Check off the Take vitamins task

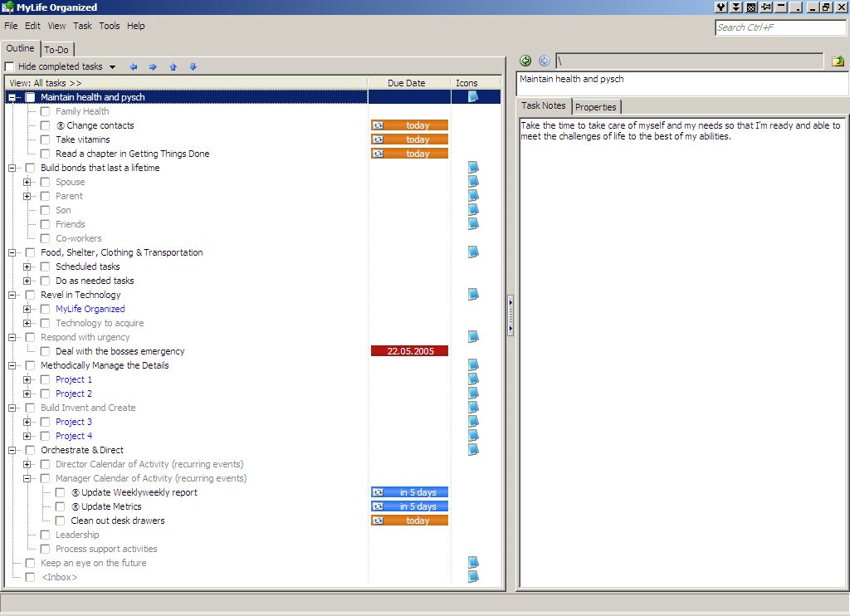45,139
